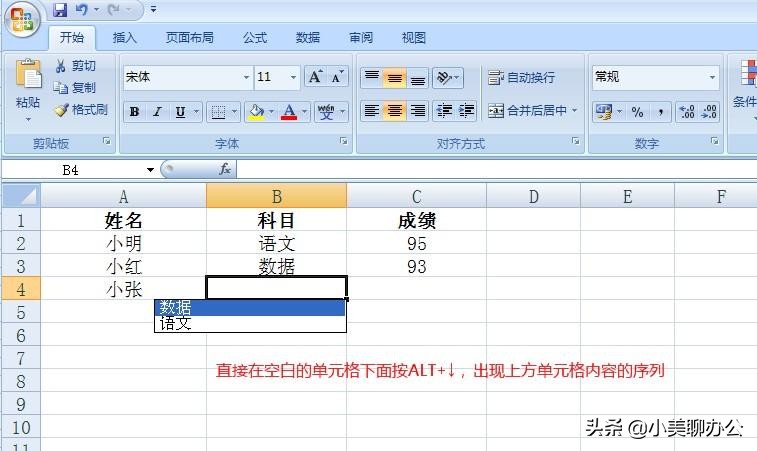Screen dimensions: 757x451
Task: Click 复制 copy button
Action: click(75, 87)
